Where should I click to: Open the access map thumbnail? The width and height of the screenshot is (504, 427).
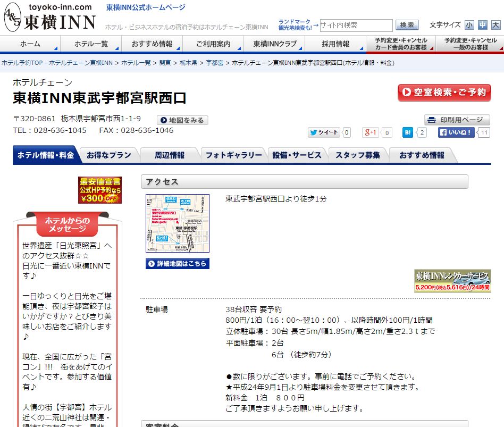coord(178,223)
